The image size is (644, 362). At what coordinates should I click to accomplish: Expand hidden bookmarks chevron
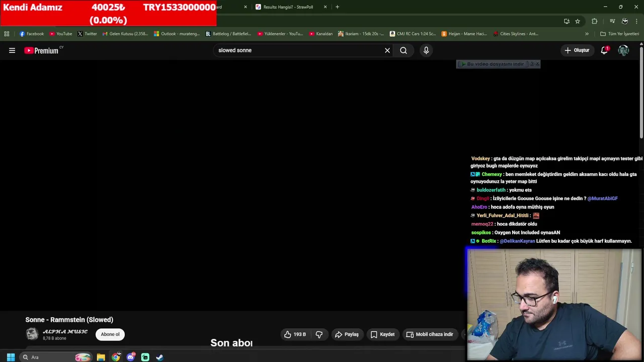(x=587, y=34)
